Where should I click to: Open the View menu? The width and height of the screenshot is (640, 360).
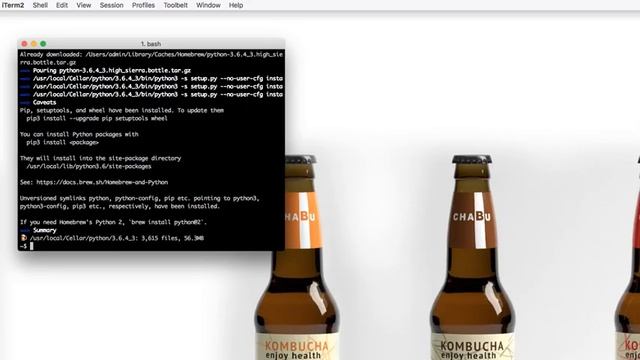coord(84,5)
